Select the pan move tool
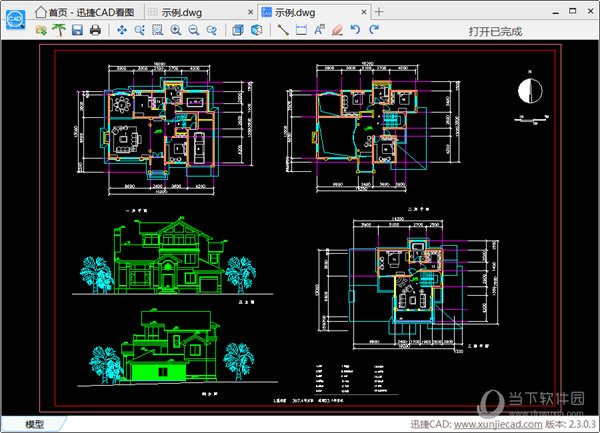Viewport: 600px width, 433px height. (122, 31)
